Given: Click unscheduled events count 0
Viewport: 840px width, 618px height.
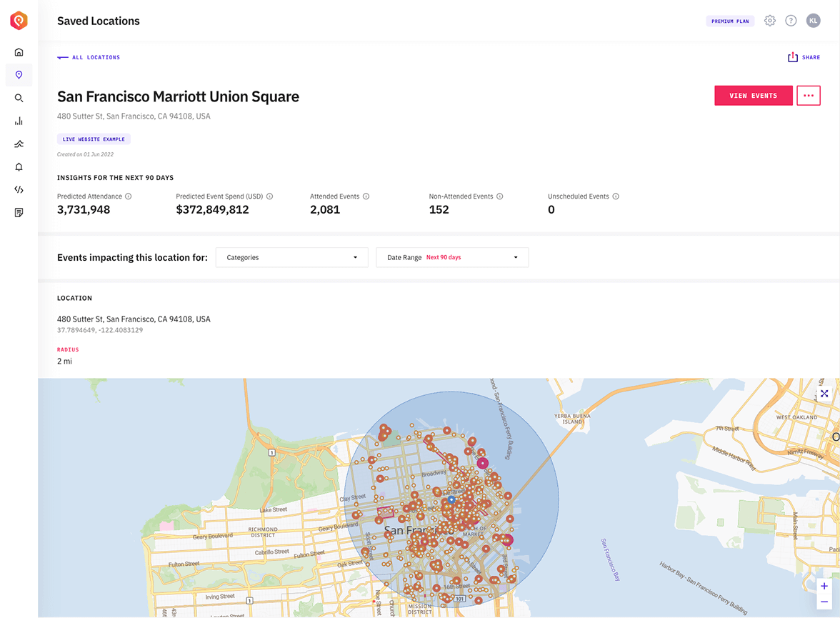Looking at the screenshot, I should (x=551, y=209).
